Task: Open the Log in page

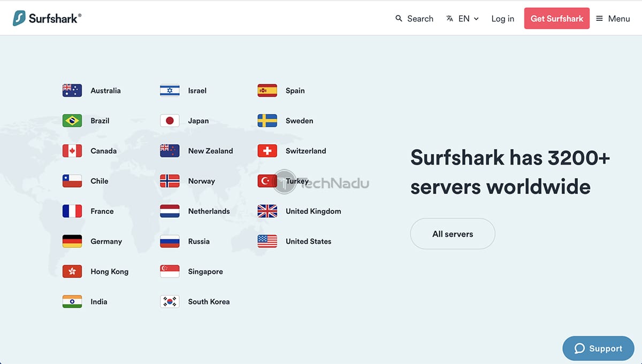Action: pyautogui.click(x=502, y=18)
